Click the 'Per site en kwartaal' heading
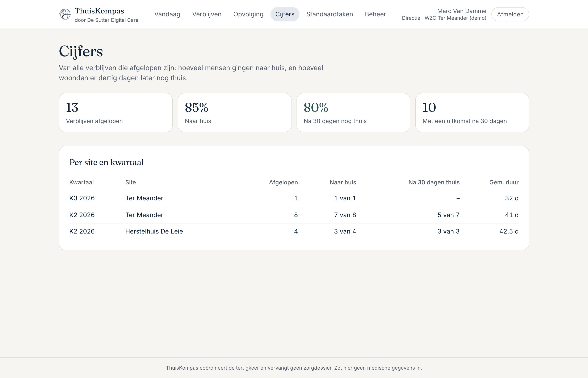Image resolution: width=588 pixels, height=378 pixels. pos(106,162)
